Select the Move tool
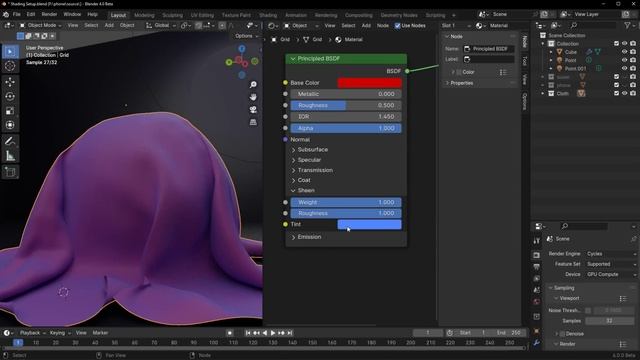The width and height of the screenshot is (640, 360). point(10,82)
